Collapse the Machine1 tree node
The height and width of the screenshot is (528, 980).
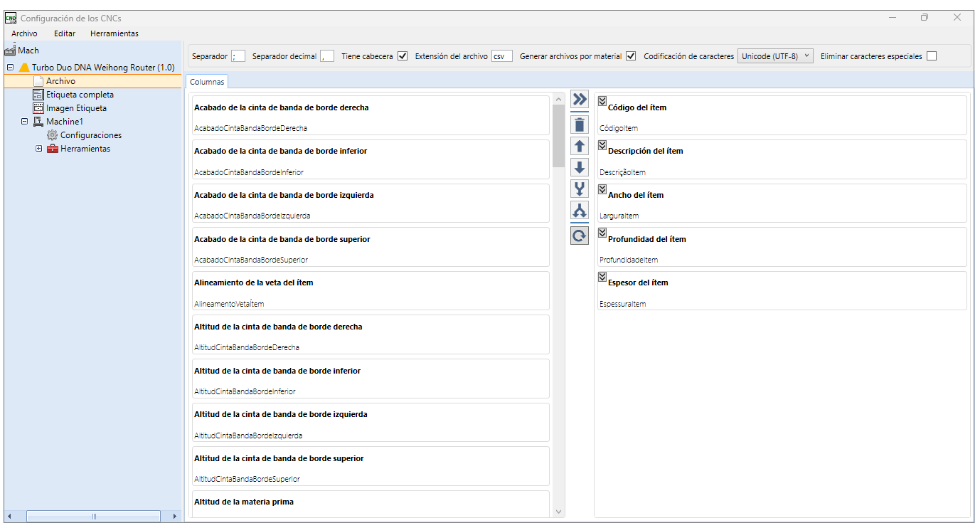24,122
